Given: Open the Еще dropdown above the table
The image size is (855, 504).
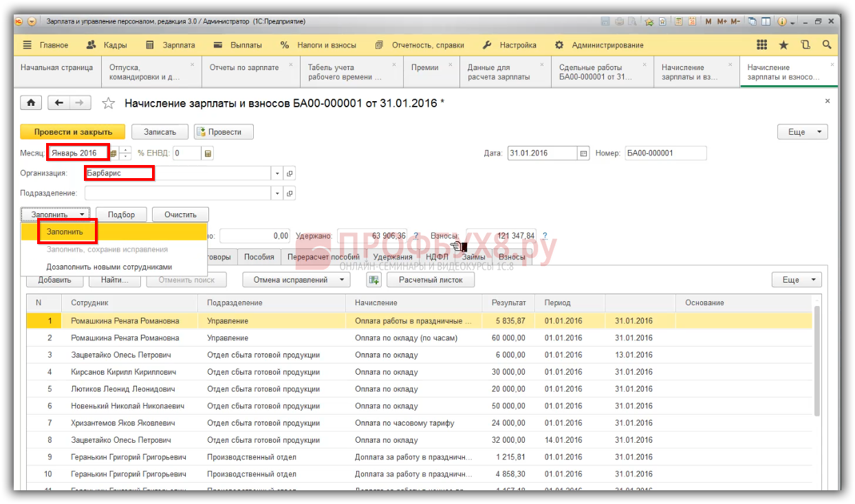Looking at the screenshot, I should point(797,280).
